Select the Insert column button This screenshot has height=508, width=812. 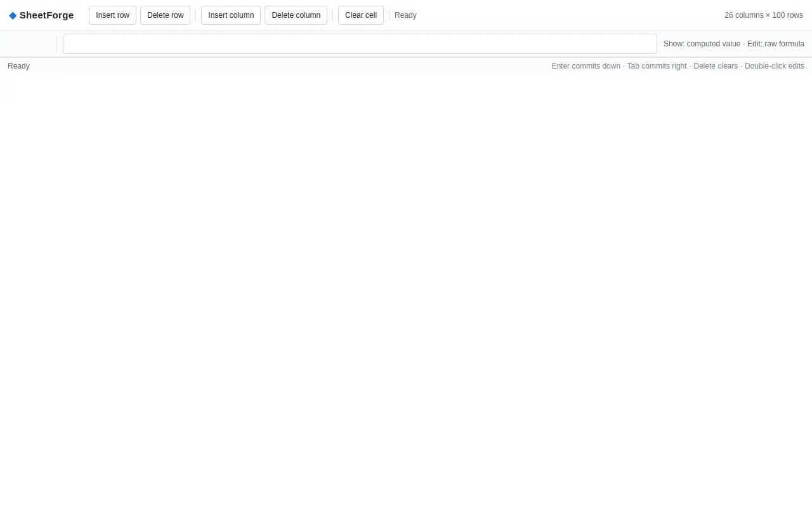[231, 15]
